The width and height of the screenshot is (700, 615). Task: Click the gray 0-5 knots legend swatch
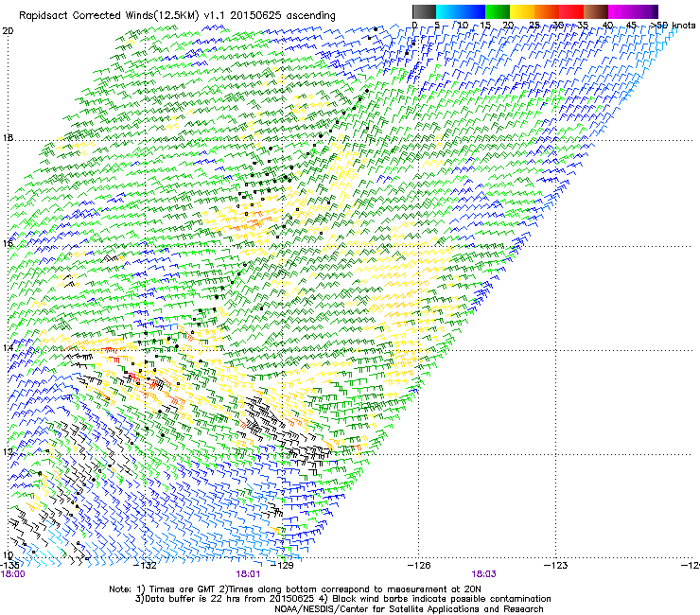tap(424, 11)
